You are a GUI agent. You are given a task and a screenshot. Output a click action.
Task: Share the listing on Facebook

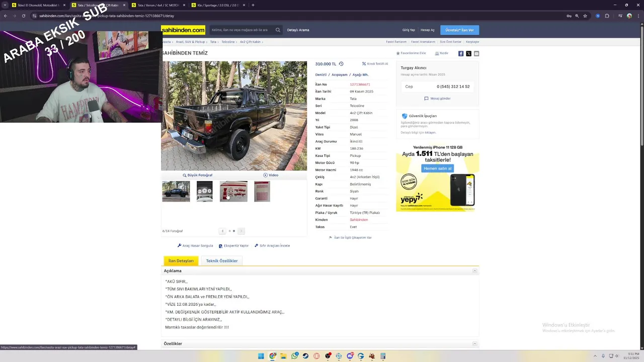click(x=461, y=53)
